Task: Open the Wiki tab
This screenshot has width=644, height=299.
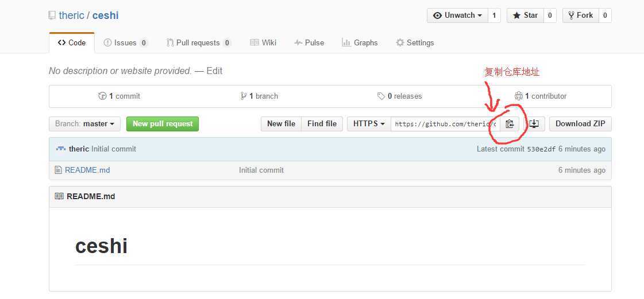Action: [263, 42]
